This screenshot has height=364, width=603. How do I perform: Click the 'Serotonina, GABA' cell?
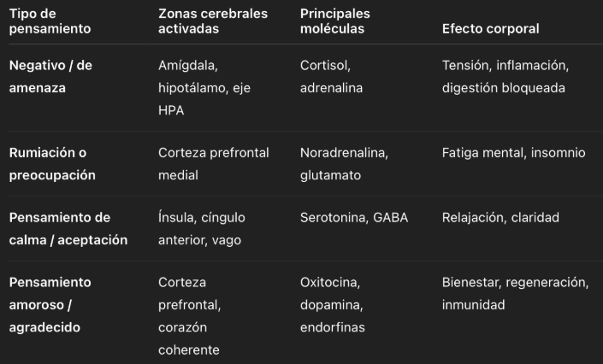[x=354, y=218]
